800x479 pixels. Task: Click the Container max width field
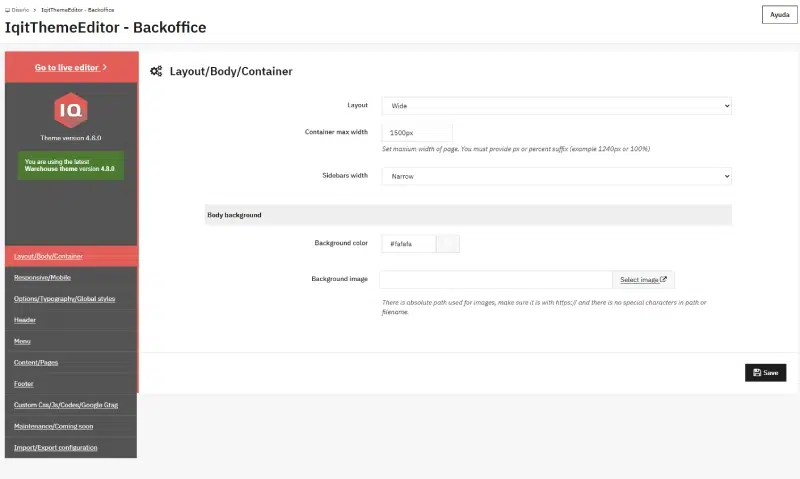click(x=417, y=132)
